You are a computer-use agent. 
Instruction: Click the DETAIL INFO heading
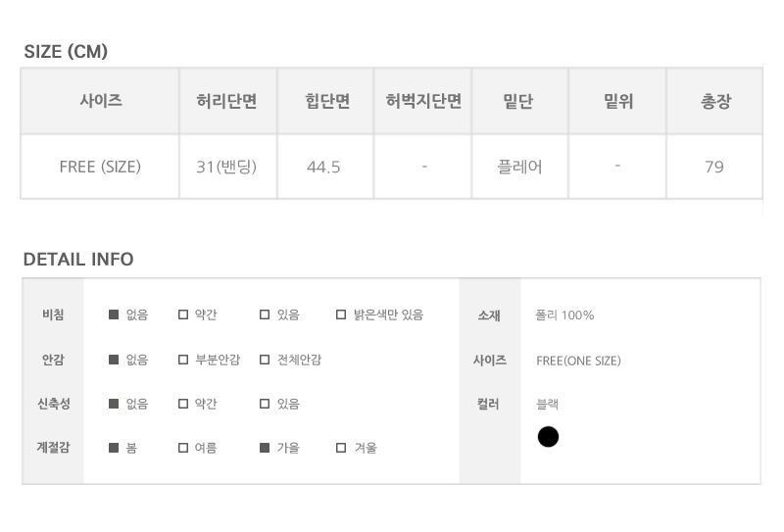78,260
